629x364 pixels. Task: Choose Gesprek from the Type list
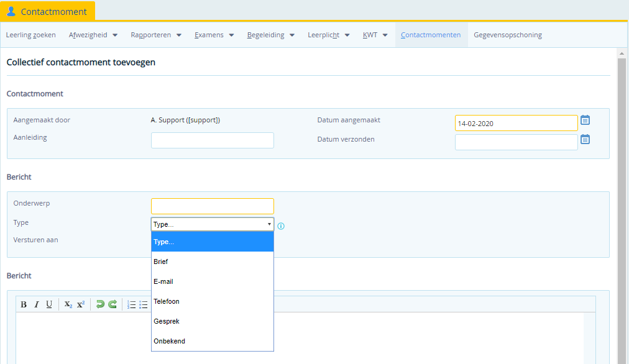[x=213, y=321]
